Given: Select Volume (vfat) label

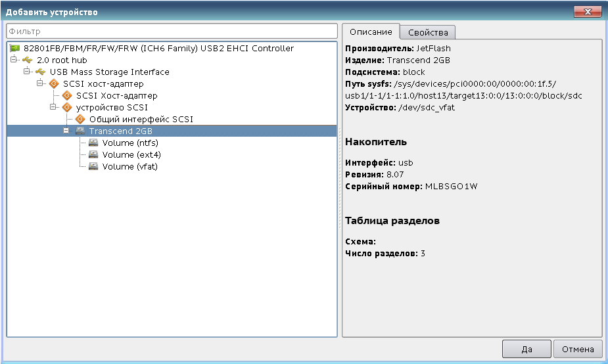Looking at the screenshot, I should [x=130, y=166].
